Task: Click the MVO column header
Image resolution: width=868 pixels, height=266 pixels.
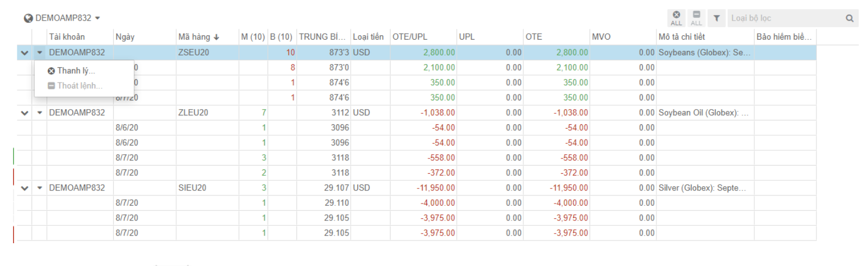Action: (x=601, y=37)
